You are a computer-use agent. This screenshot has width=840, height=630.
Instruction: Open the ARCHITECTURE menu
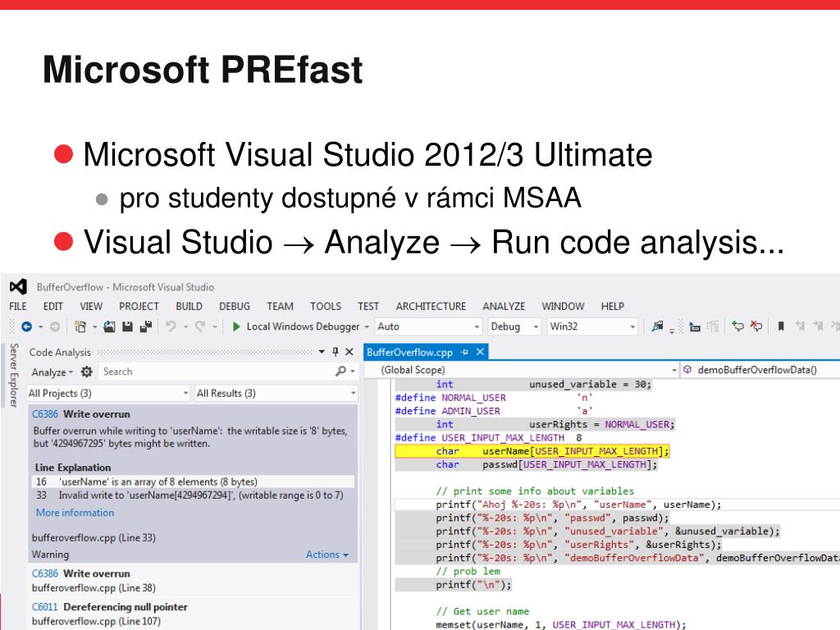431,307
